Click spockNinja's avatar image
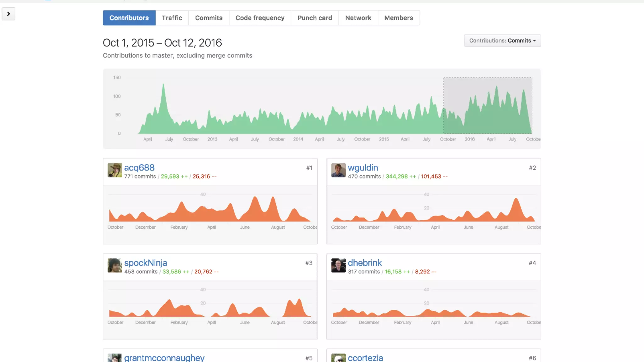Image resolution: width=644 pixels, height=362 pixels. (x=114, y=266)
